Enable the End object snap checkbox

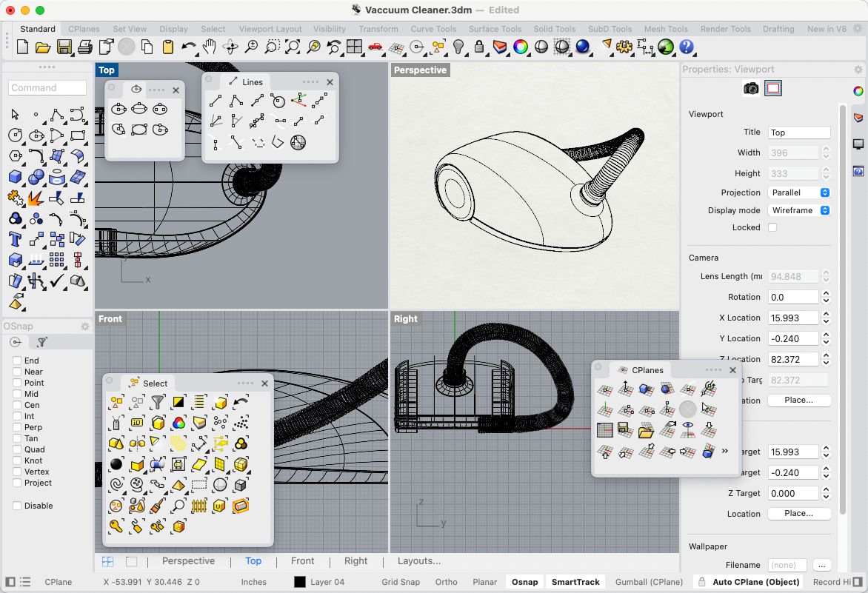click(17, 361)
